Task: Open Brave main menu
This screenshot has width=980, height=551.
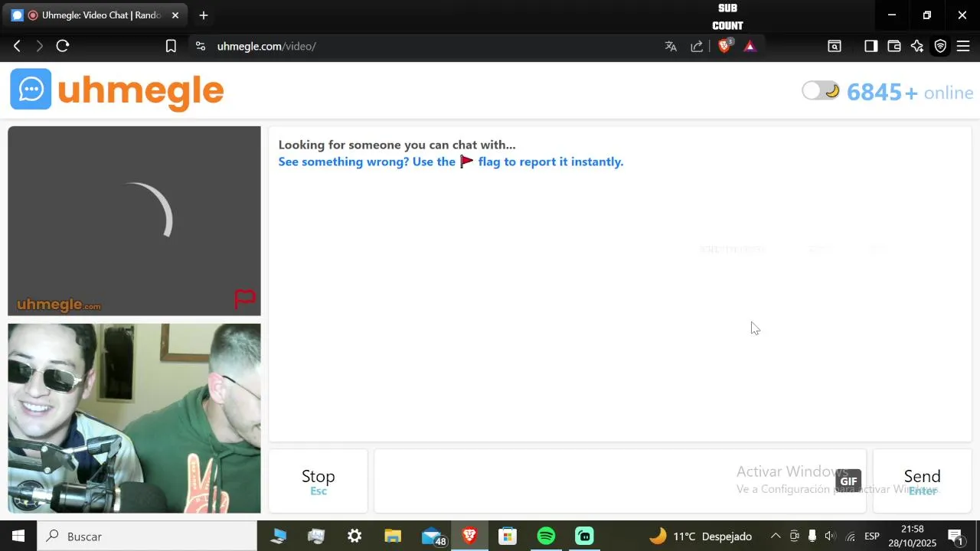Action: point(963,46)
